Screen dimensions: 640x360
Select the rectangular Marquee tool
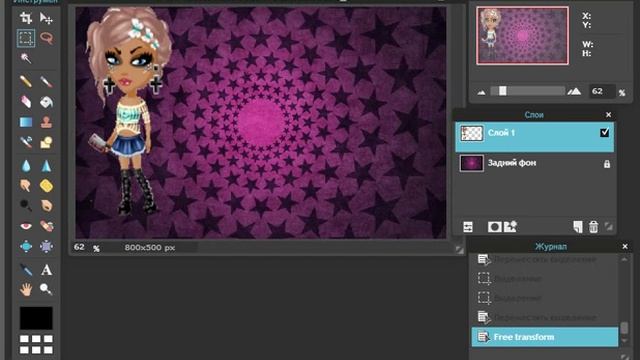pyautogui.click(x=26, y=38)
